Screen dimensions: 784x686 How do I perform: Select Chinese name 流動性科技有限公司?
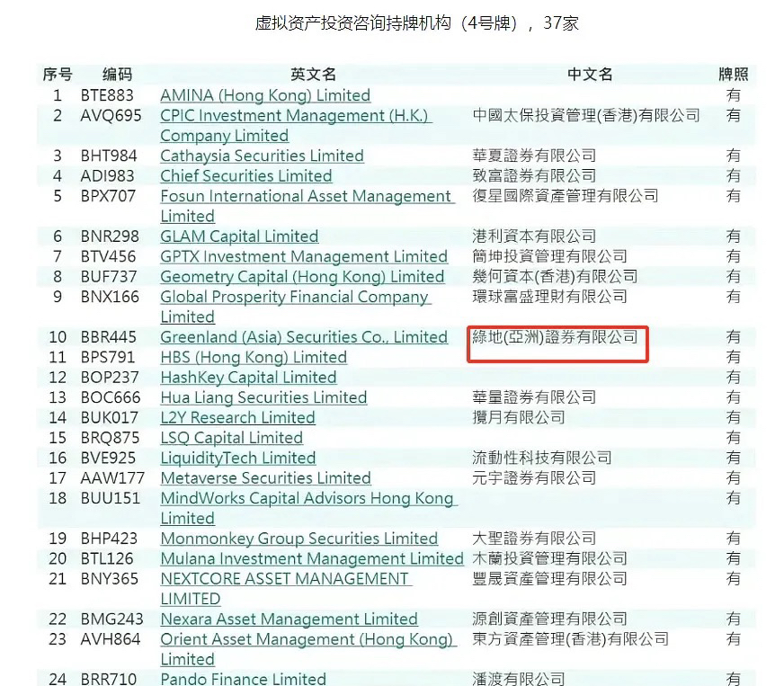542,458
